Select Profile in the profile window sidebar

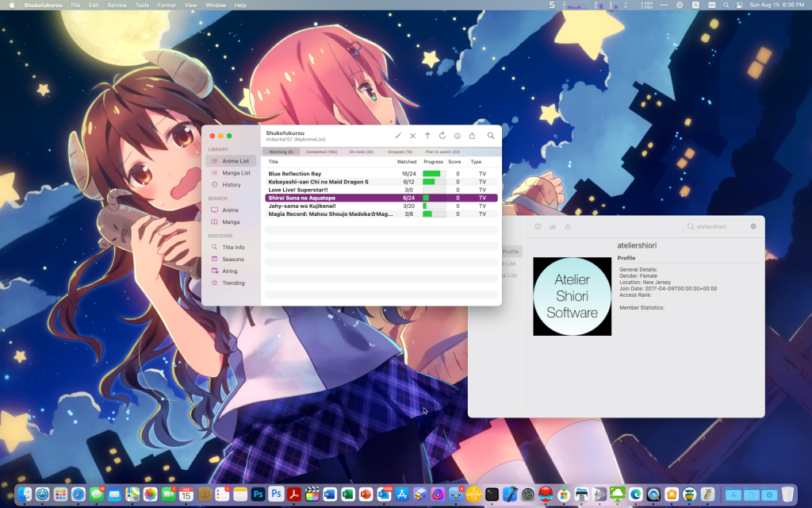(511, 252)
